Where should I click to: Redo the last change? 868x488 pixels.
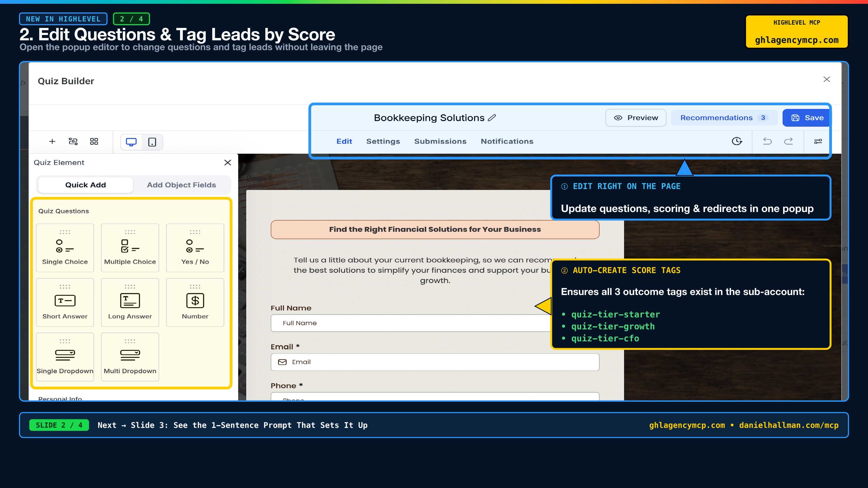click(789, 141)
